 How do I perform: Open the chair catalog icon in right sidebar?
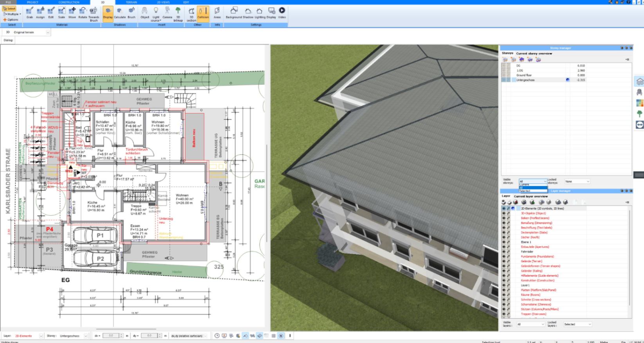640,92
